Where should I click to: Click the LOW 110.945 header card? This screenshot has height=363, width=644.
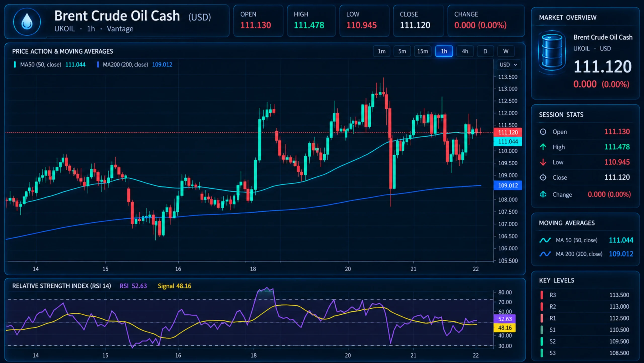364,21
